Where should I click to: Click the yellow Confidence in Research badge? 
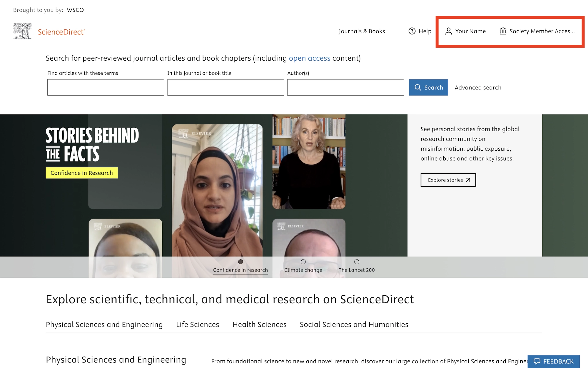pyautogui.click(x=82, y=173)
